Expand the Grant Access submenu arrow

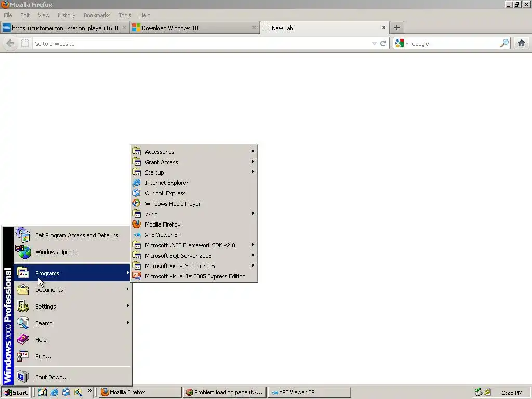[253, 162]
